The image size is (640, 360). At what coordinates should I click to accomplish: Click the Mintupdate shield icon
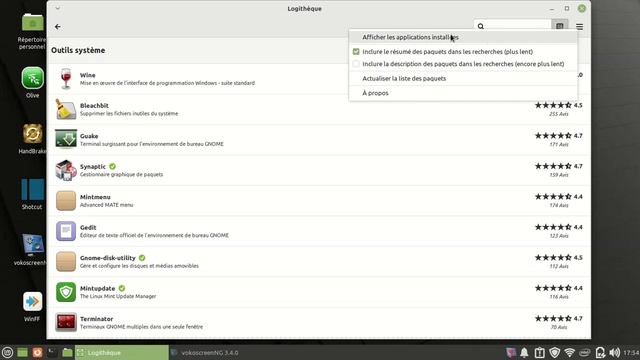click(x=66, y=292)
